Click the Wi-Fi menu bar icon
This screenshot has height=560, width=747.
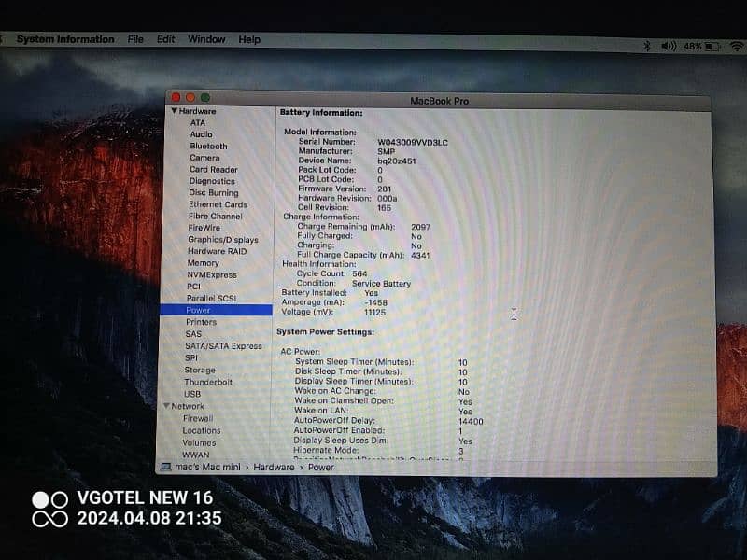click(x=737, y=47)
